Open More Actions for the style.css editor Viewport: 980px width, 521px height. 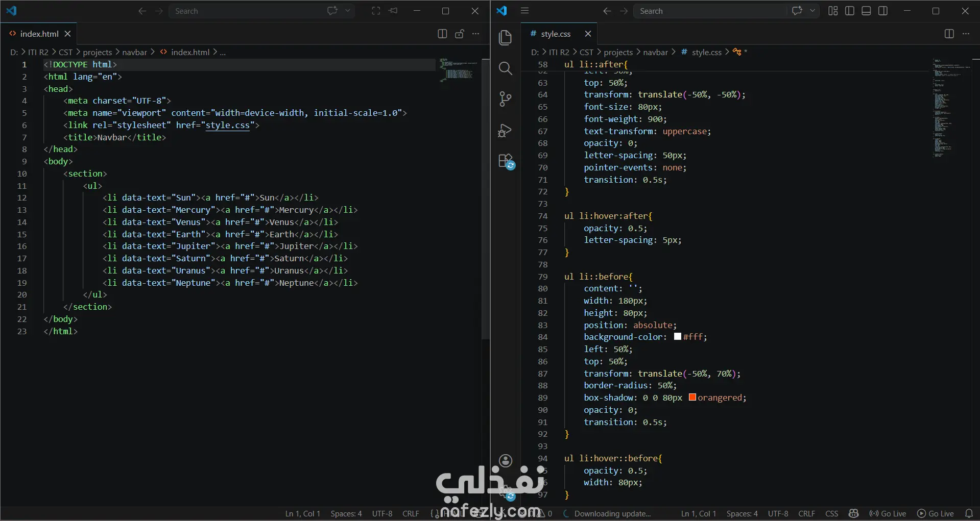tap(966, 34)
